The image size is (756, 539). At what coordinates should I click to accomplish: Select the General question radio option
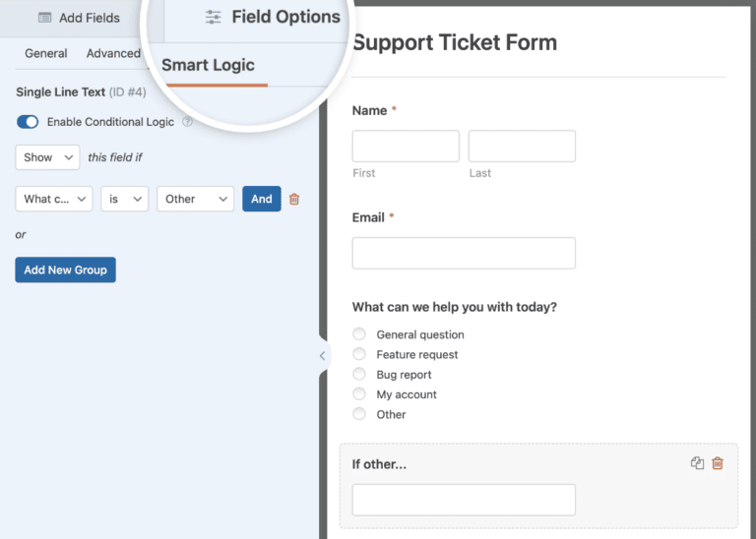pos(359,333)
